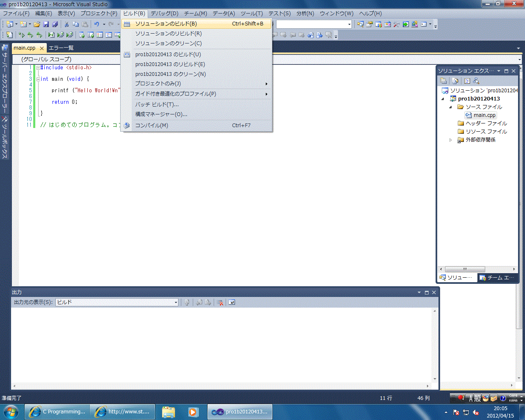The image size is (525, 420).
Task: Click the New Project toolbar icon
Action: click(10, 24)
